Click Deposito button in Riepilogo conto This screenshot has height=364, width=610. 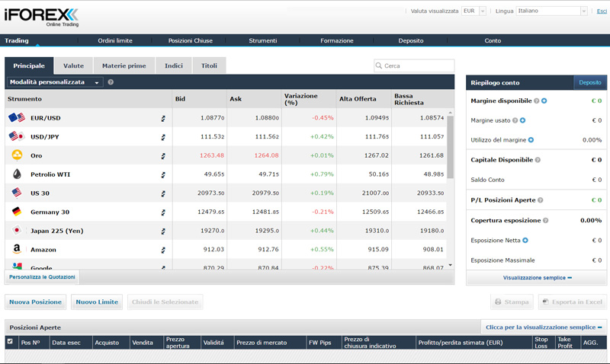coord(590,82)
